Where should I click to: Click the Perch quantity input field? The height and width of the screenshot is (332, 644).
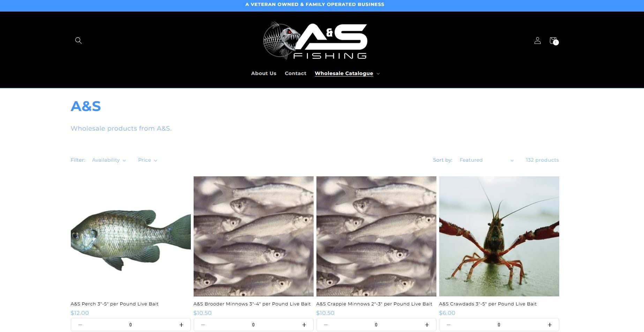(x=130, y=325)
